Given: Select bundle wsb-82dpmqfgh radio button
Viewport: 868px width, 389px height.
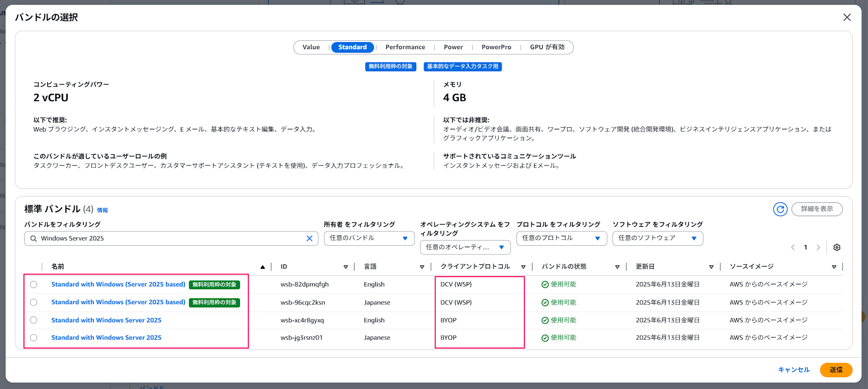Looking at the screenshot, I should tap(33, 285).
